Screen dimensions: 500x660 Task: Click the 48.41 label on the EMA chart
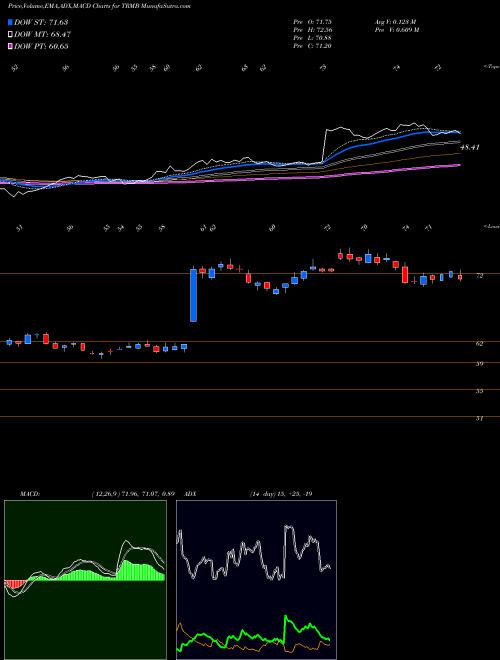coord(470,147)
